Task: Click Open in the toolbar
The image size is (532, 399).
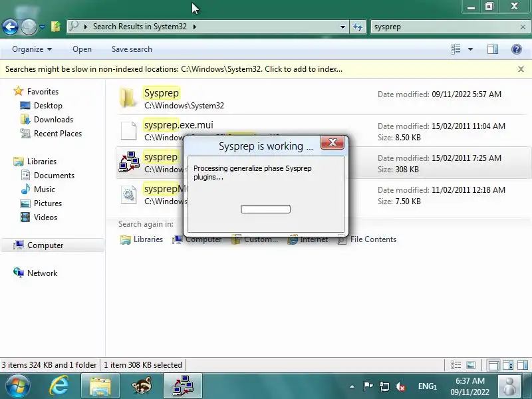Action: coord(82,49)
